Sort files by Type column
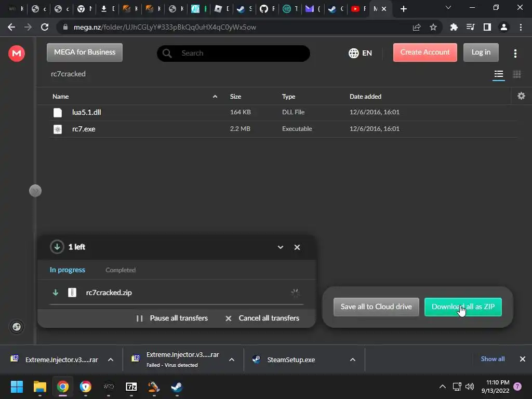 pos(288,96)
